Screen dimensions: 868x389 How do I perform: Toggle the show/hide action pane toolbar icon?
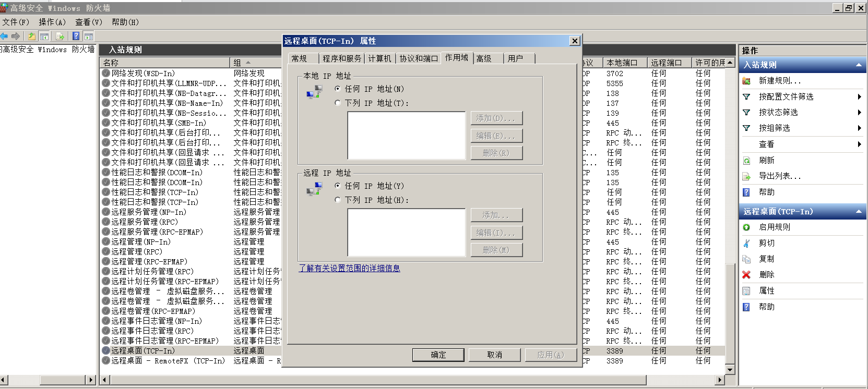89,36
